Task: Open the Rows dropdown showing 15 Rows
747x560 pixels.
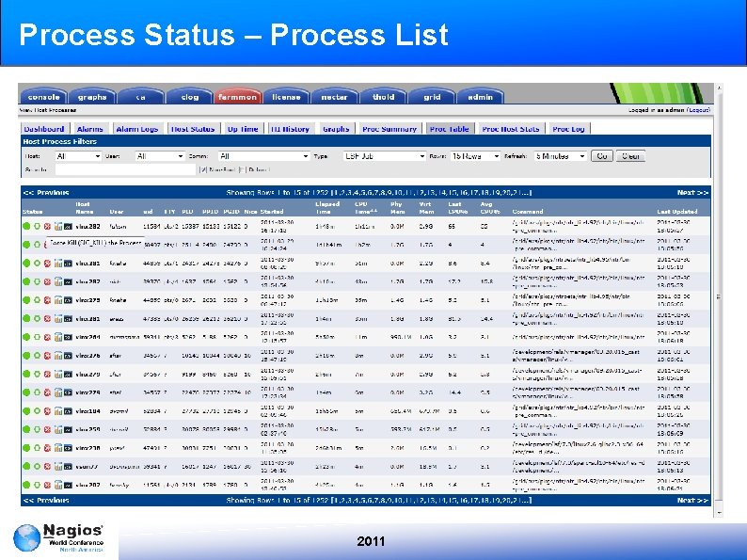Action: pos(475,156)
